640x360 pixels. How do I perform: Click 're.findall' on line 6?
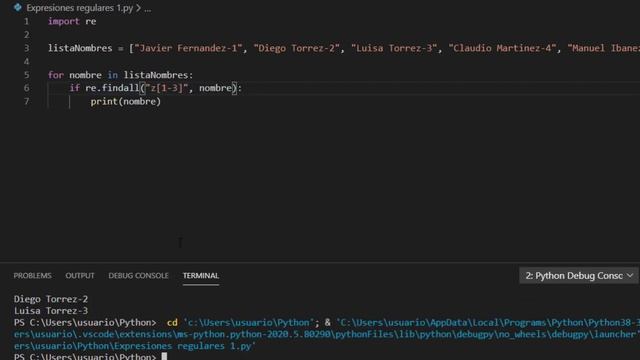(x=112, y=88)
